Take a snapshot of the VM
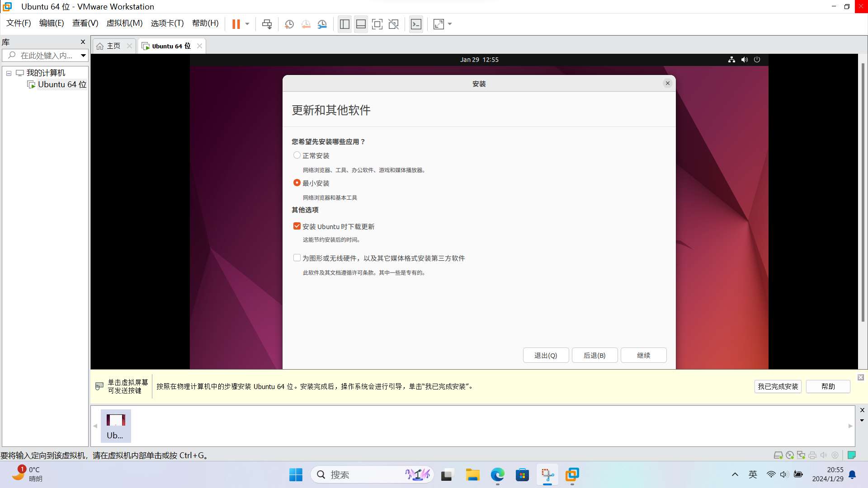 [289, 24]
